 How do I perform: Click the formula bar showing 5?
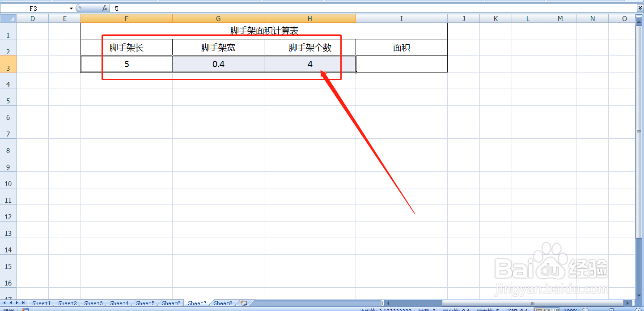[x=373, y=9]
